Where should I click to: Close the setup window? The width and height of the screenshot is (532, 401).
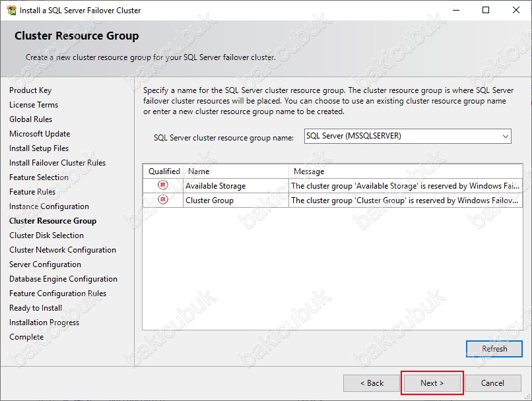(516, 10)
